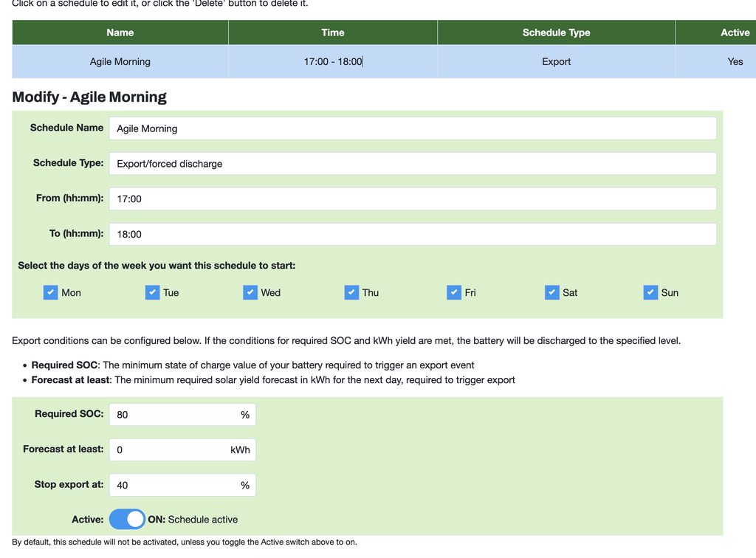Click the Time column header

[332, 32]
